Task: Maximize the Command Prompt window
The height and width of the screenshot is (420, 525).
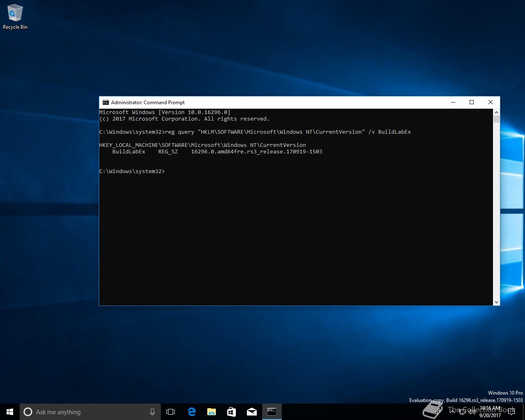Action: point(472,103)
